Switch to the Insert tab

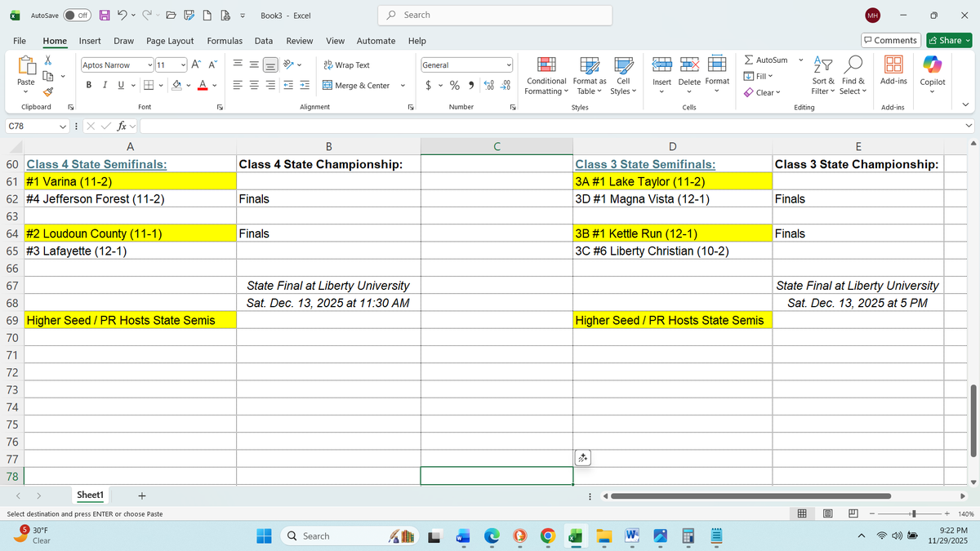pyautogui.click(x=90, y=41)
